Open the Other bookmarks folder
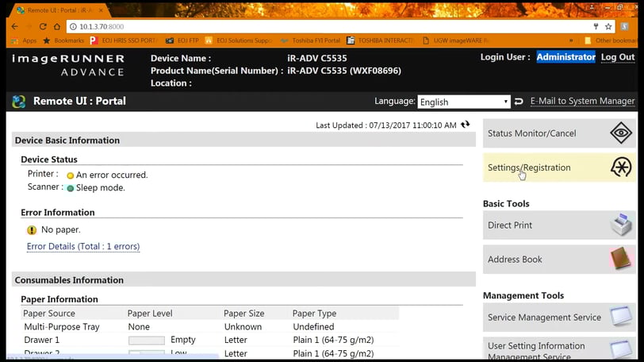The width and height of the screenshot is (644, 362). pyautogui.click(x=611, y=40)
